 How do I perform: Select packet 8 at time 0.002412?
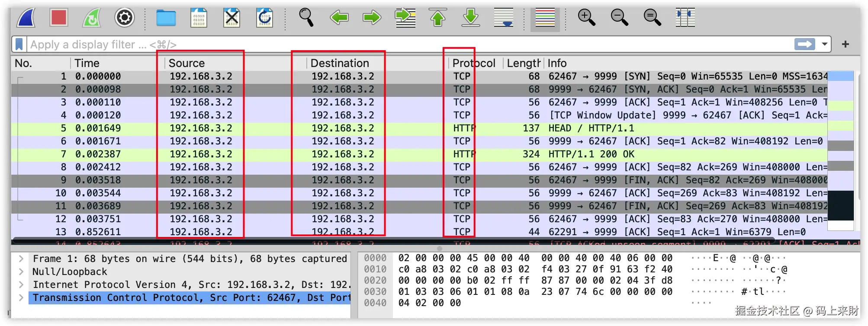coord(419,167)
